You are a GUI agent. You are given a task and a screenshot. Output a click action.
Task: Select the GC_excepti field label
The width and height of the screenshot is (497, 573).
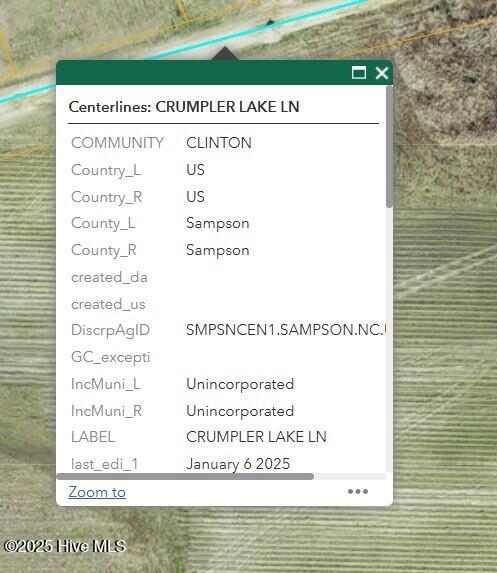coord(111,357)
